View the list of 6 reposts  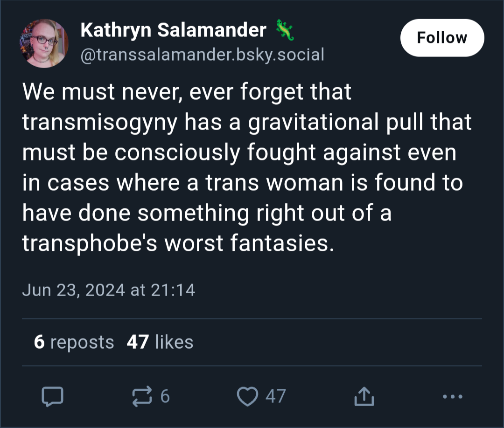[74, 342]
